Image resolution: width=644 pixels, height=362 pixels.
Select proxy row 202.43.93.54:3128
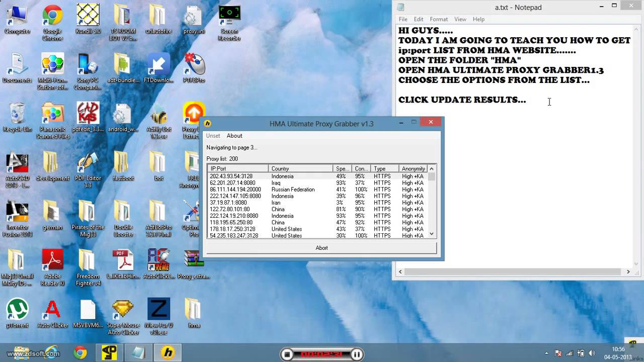(317, 176)
